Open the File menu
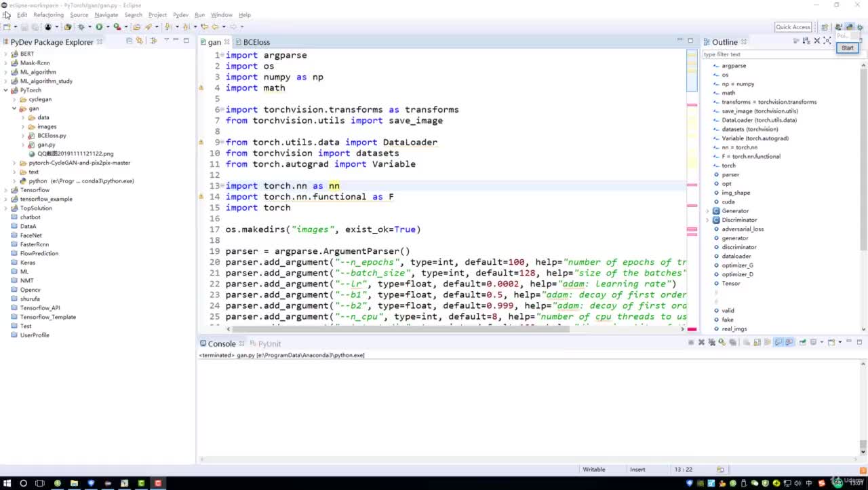Image resolution: width=868 pixels, height=490 pixels. coord(6,15)
